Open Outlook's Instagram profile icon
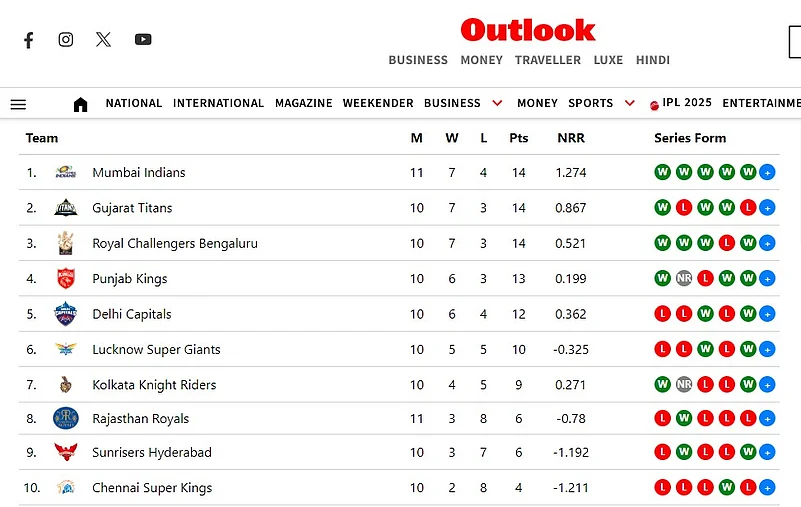Viewport: 801px width, 507px height. pyautogui.click(x=66, y=40)
